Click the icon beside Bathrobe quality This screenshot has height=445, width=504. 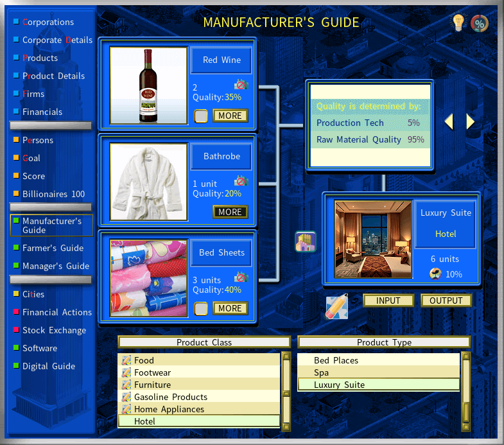coord(241,181)
